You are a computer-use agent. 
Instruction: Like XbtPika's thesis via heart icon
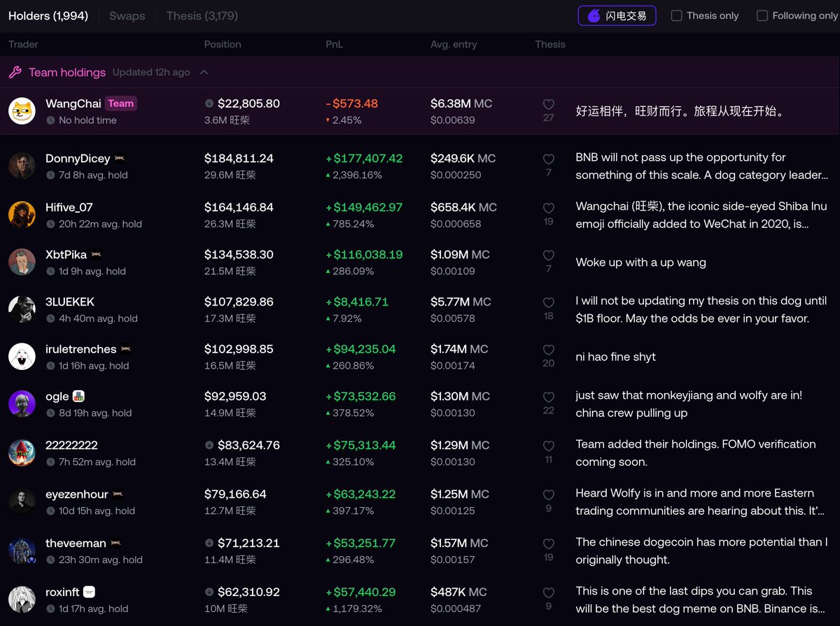click(x=549, y=256)
